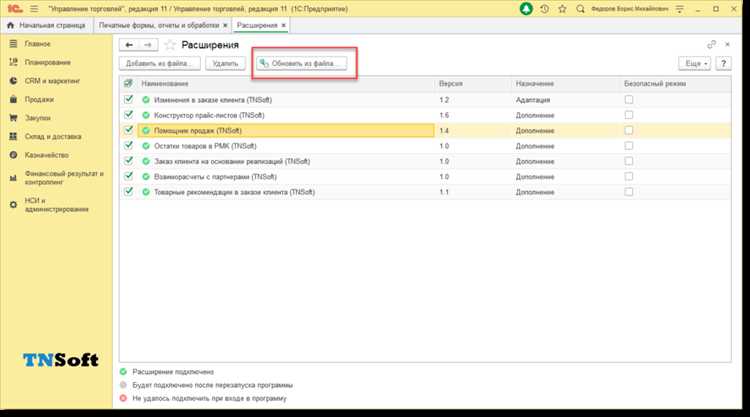750x417 pixels.
Task: Uncheck Изменения в заказе клиента extension
Action: click(x=128, y=99)
